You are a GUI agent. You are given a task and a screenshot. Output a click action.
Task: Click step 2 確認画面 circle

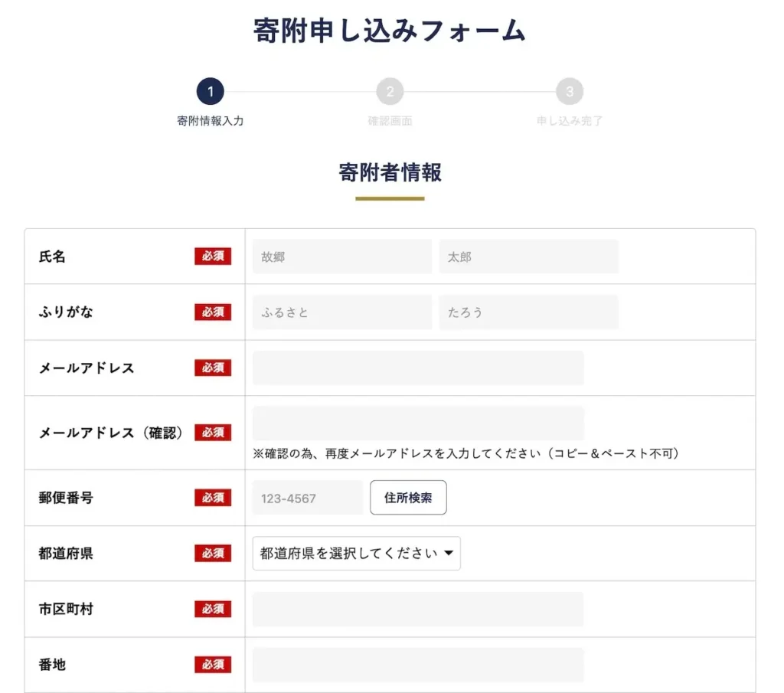390,92
